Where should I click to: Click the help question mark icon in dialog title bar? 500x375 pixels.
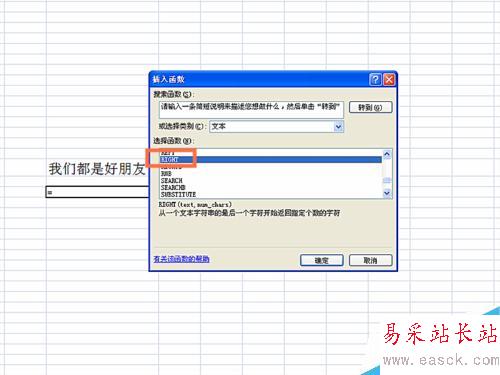click(375, 80)
